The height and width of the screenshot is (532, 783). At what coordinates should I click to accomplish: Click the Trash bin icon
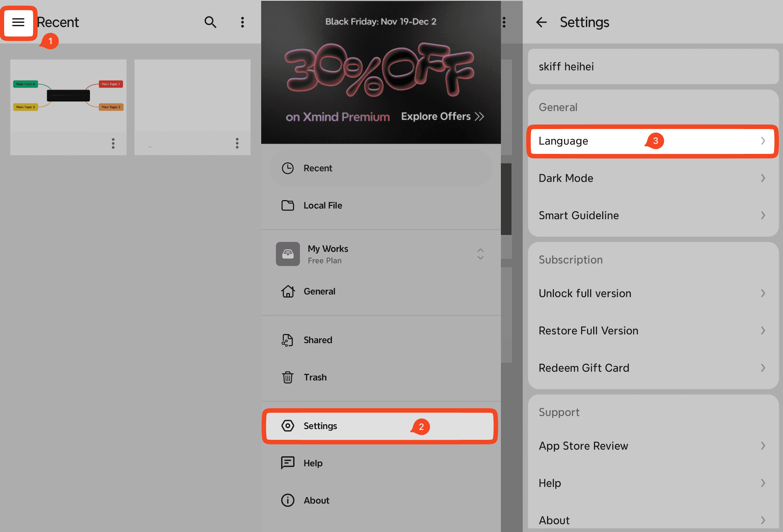[x=288, y=377]
